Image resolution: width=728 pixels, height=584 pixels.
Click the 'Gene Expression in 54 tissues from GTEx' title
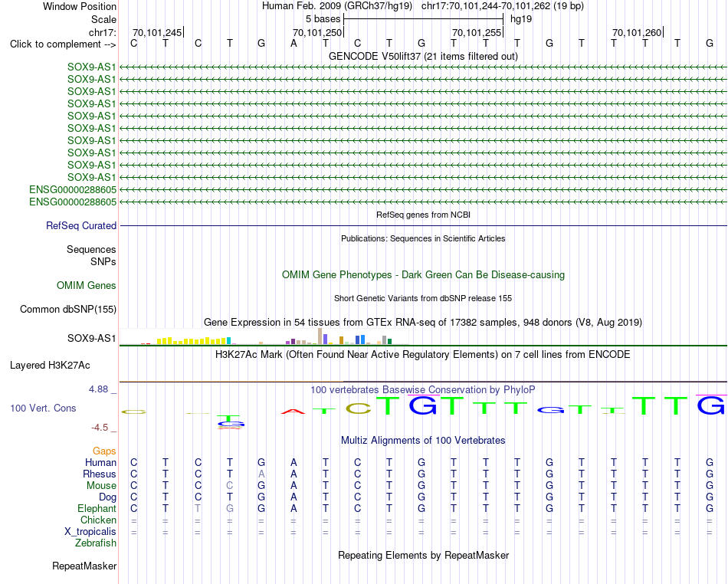click(423, 322)
